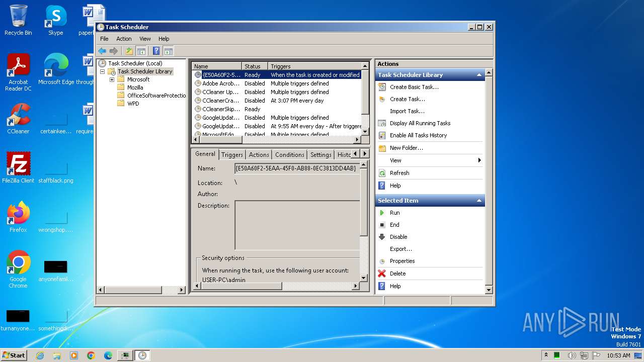This screenshot has height=362, width=644.
Task: Collapse the Task Scheduler Library actions section
Action: point(479,75)
